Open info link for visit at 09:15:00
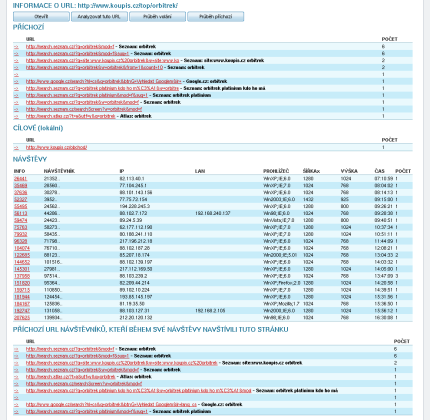The height and width of the screenshot is (420, 430). coord(20,199)
